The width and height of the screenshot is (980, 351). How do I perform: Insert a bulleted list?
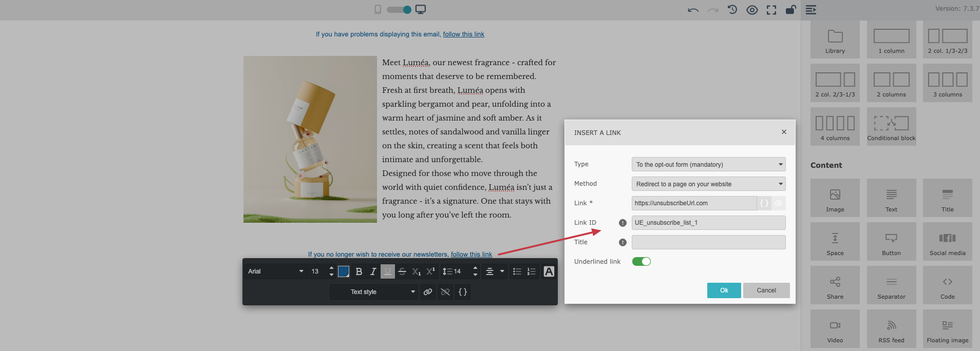[517, 271]
